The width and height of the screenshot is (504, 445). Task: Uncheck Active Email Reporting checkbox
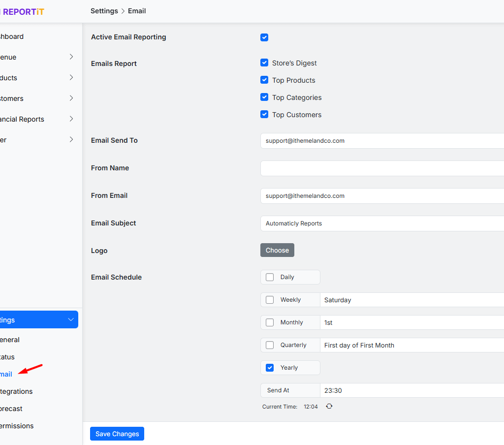264,37
